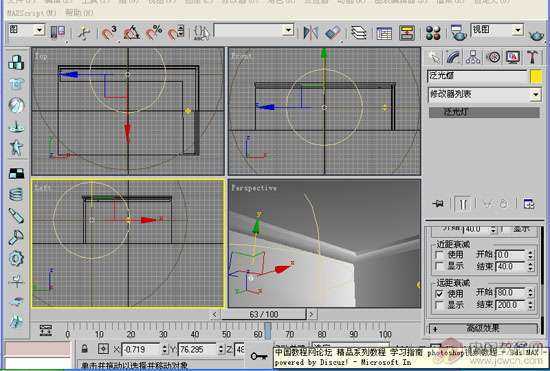This screenshot has width=550, height=371.
Task: Expand the 高级效果 rollout
Action: (x=483, y=329)
